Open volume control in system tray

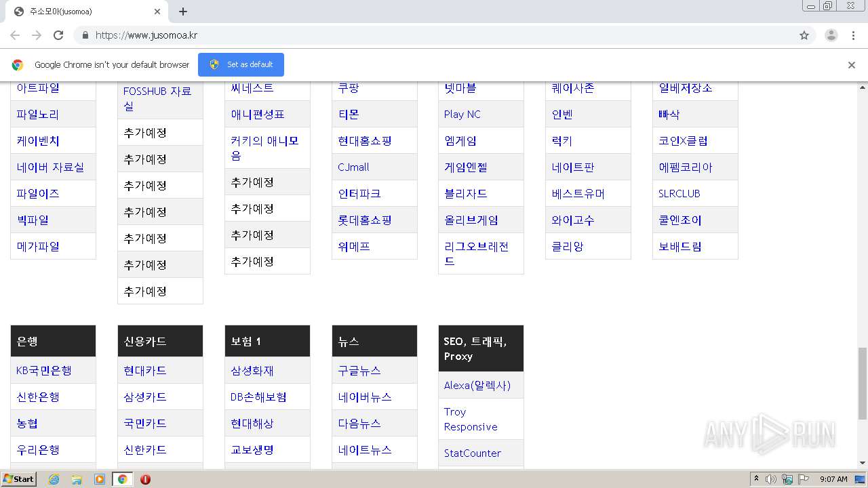point(771,479)
